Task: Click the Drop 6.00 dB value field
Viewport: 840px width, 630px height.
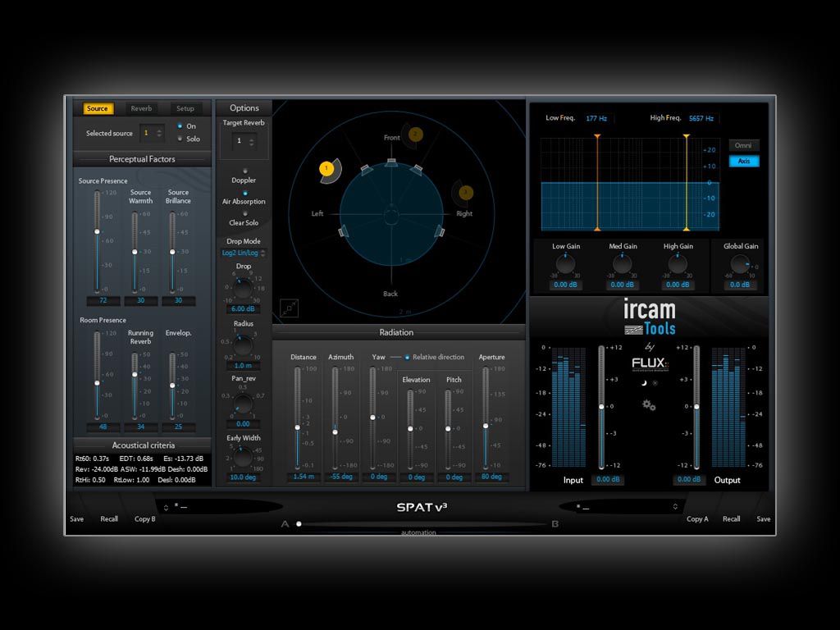Action: tap(243, 309)
